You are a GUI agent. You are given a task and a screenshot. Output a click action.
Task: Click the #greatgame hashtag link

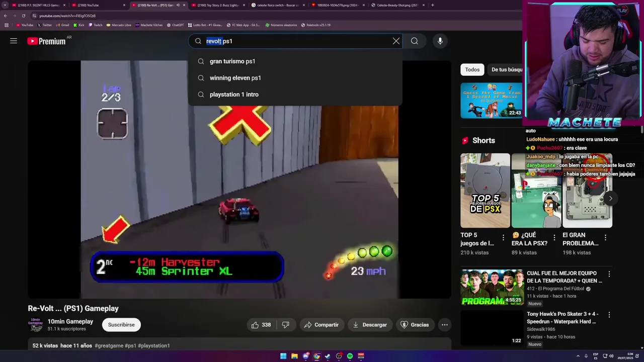109,345
